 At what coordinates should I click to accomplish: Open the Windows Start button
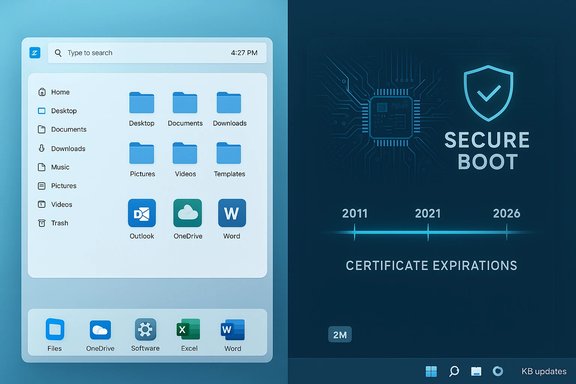click(431, 371)
